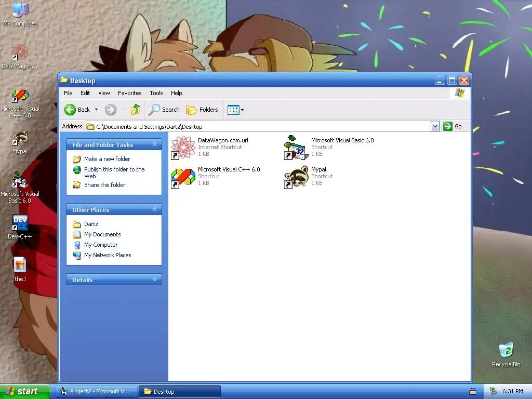Screen dimensions: 532x399
Task: Open the File menu
Action: point(68,93)
